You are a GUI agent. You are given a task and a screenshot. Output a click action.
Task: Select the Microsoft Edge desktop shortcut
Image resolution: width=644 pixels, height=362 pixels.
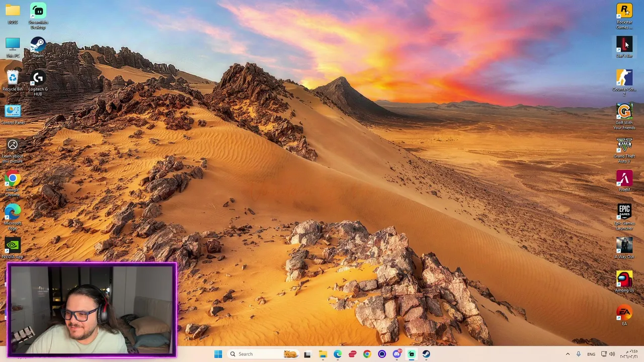click(x=13, y=218)
